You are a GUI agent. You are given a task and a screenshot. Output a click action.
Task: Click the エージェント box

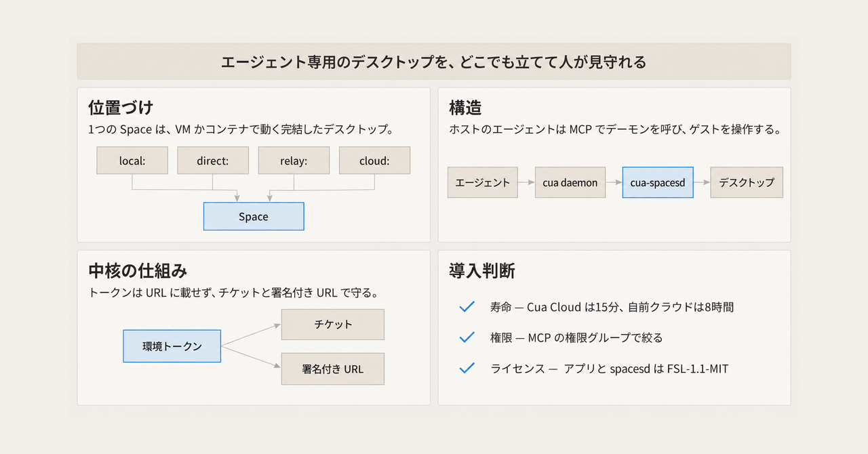pos(483,182)
